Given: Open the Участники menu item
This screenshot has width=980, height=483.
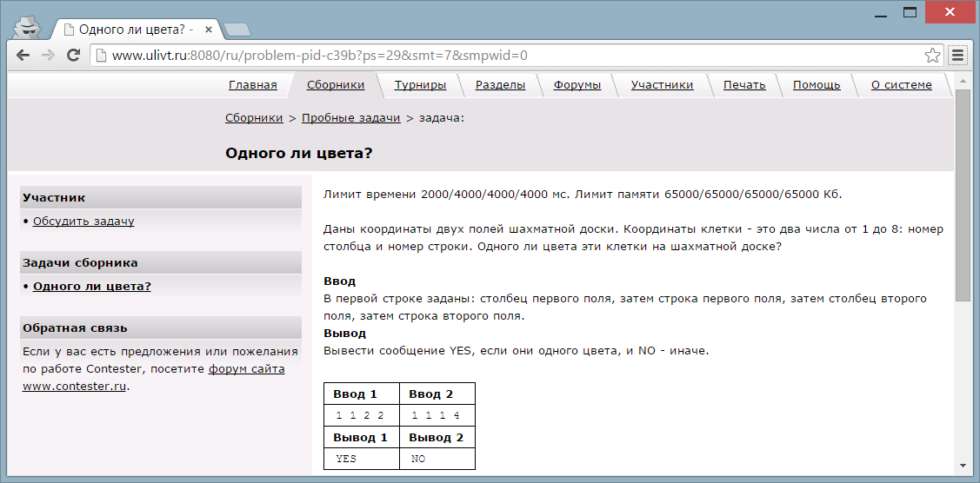Looking at the screenshot, I should pyautogui.click(x=662, y=85).
